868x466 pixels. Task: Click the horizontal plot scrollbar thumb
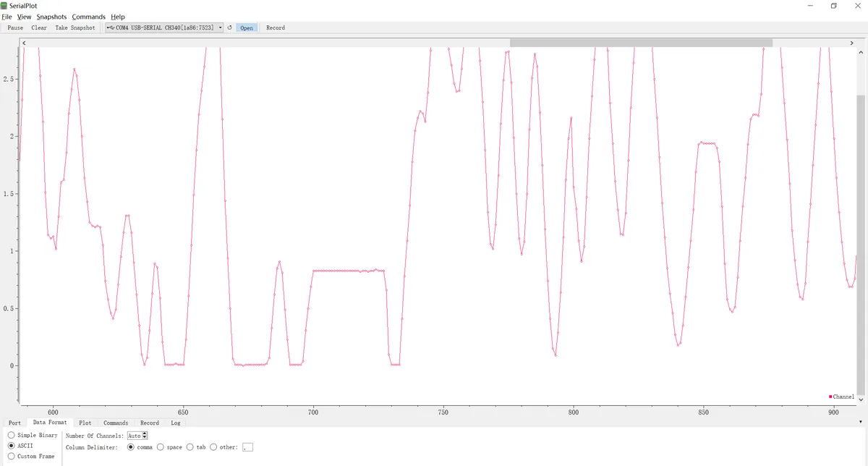pyautogui.click(x=641, y=43)
